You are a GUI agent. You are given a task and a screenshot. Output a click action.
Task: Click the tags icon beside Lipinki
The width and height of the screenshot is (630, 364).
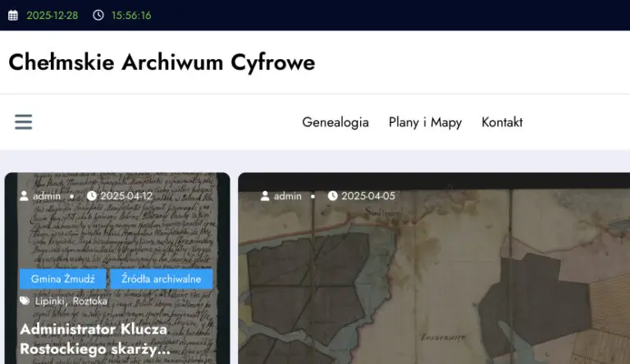point(25,301)
